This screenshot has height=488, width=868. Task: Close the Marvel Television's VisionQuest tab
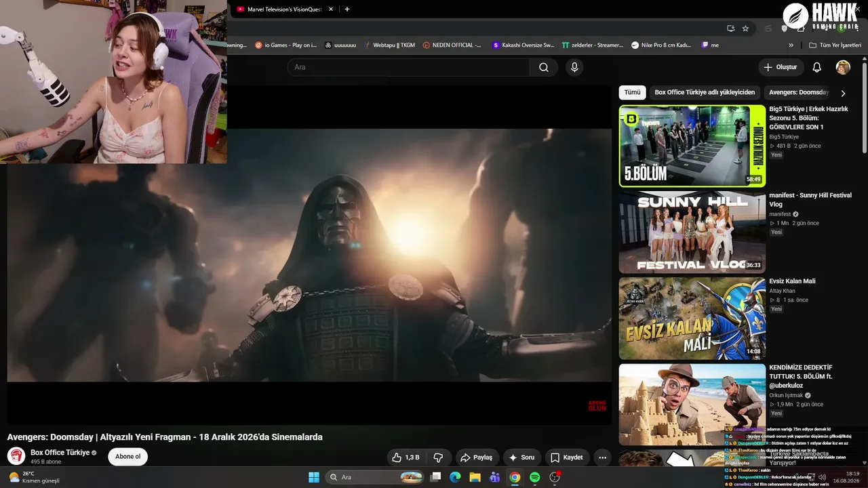(x=331, y=9)
